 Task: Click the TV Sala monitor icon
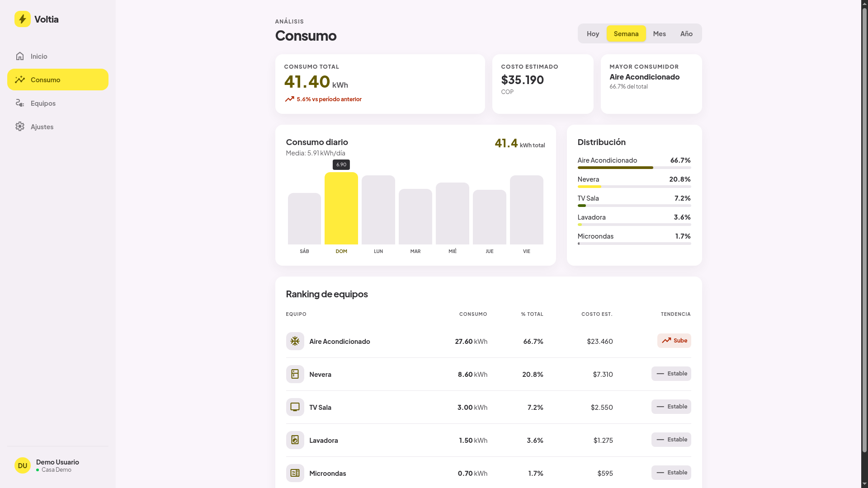pyautogui.click(x=295, y=407)
